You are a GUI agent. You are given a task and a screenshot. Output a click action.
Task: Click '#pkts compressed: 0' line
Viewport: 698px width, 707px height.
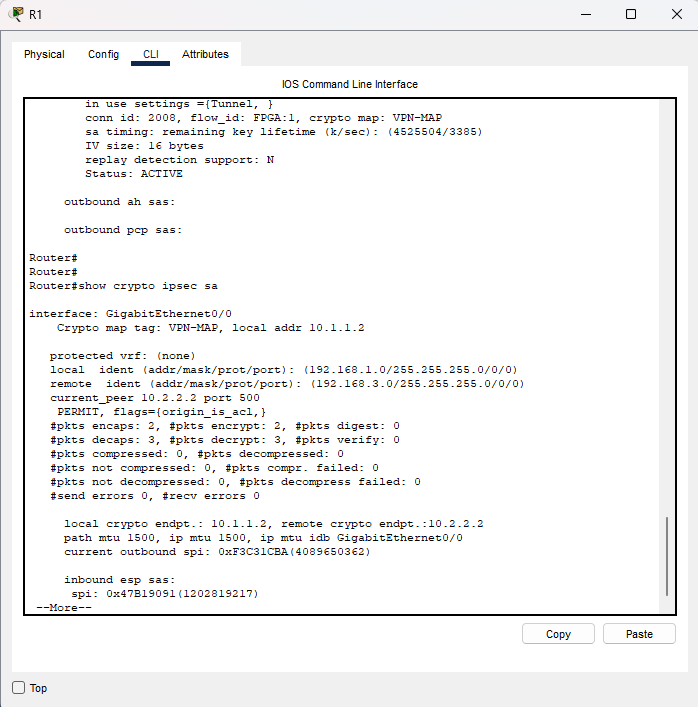197,454
